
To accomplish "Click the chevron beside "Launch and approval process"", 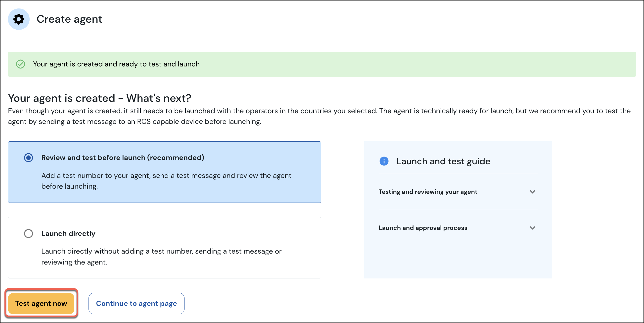I will (533, 228).
